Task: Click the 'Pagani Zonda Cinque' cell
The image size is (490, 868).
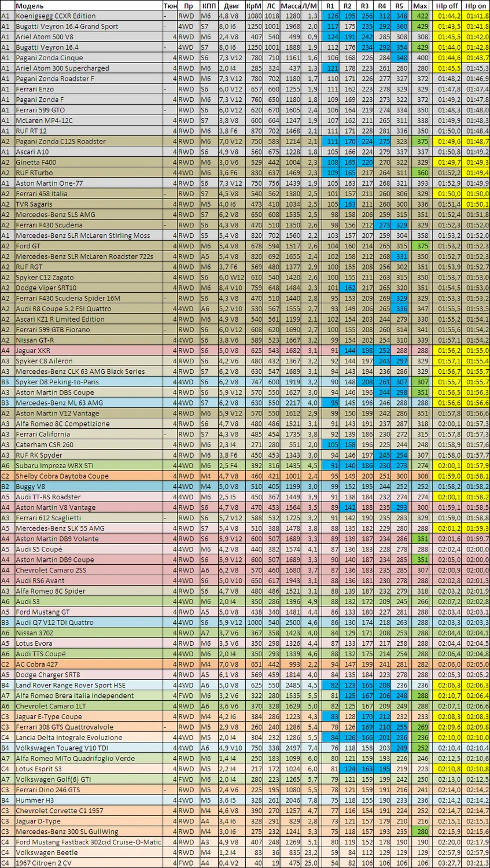Action: point(88,58)
